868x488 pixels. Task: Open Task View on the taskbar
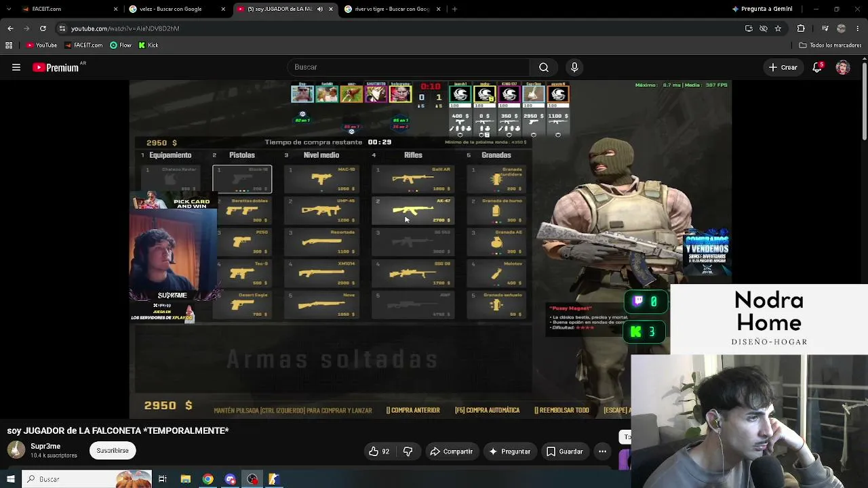pos(163,479)
